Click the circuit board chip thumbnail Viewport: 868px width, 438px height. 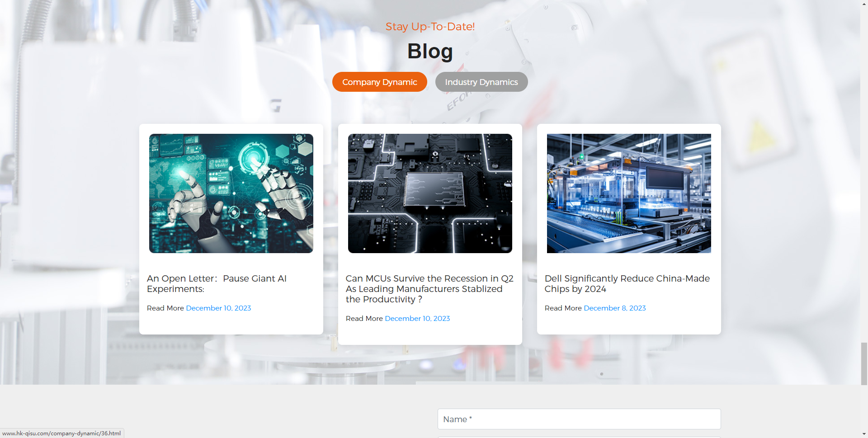click(x=430, y=193)
